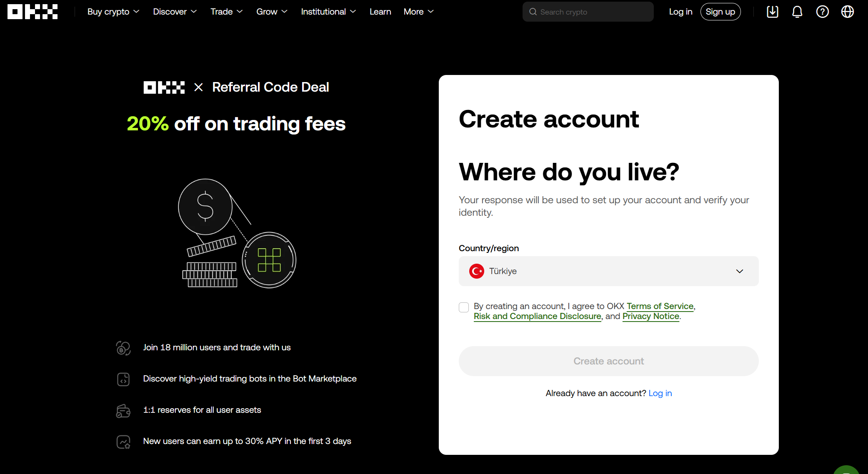This screenshot has width=868, height=474.
Task: Open the Country/region dropdown
Action: (608, 271)
